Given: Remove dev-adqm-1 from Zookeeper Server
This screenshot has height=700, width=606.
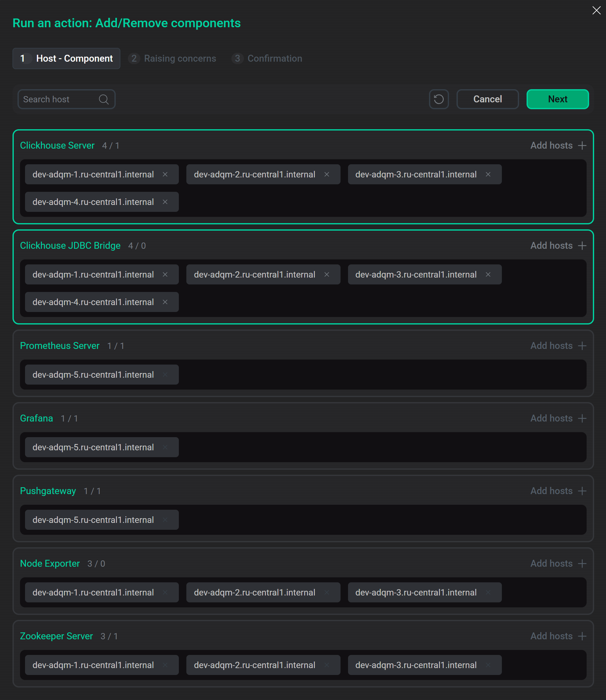Looking at the screenshot, I should [x=165, y=665].
